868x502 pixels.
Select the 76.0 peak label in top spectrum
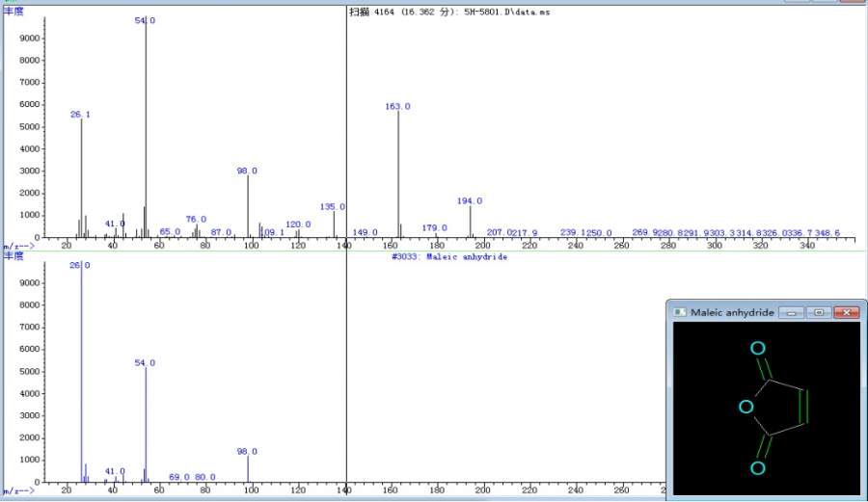[196, 220]
